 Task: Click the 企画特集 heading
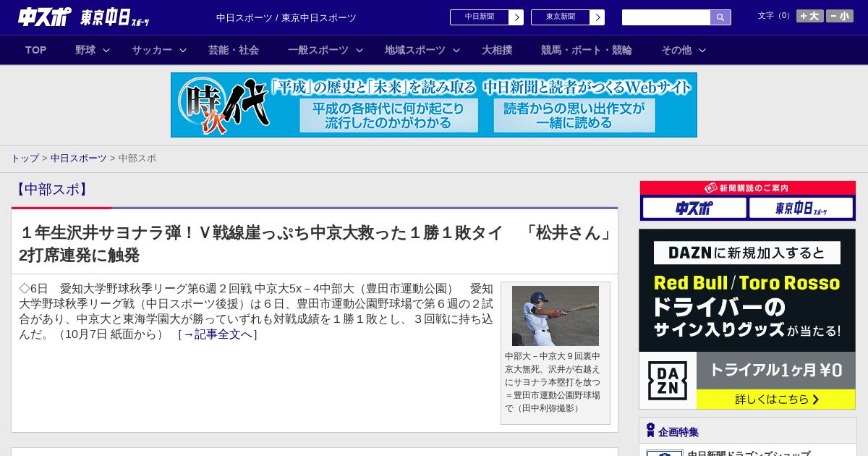[678, 432]
